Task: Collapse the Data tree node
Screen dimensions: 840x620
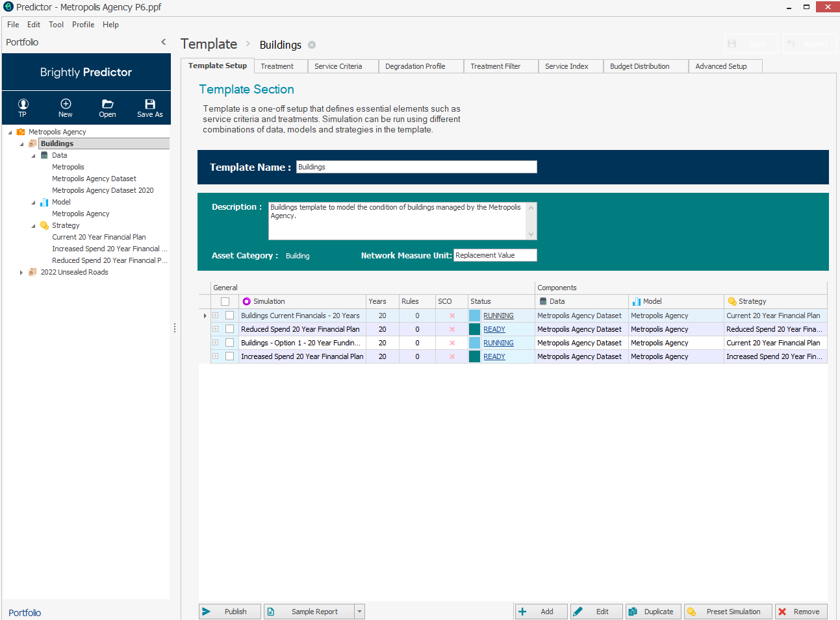Action: click(x=33, y=156)
